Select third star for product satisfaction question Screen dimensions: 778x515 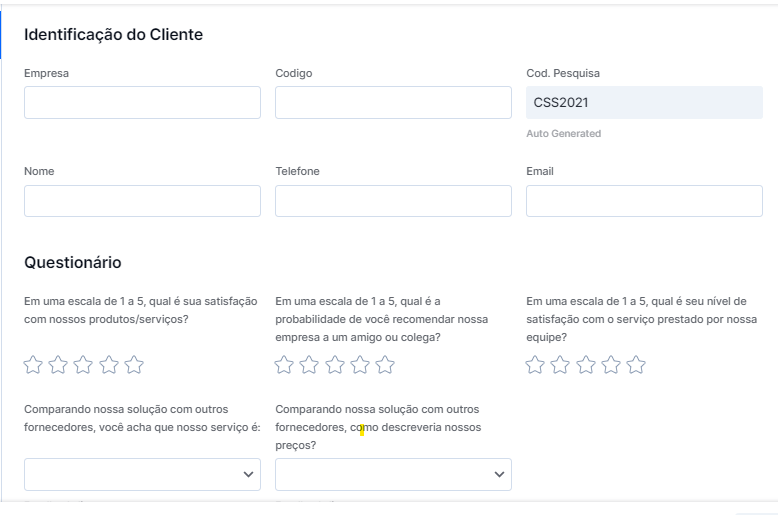83,365
